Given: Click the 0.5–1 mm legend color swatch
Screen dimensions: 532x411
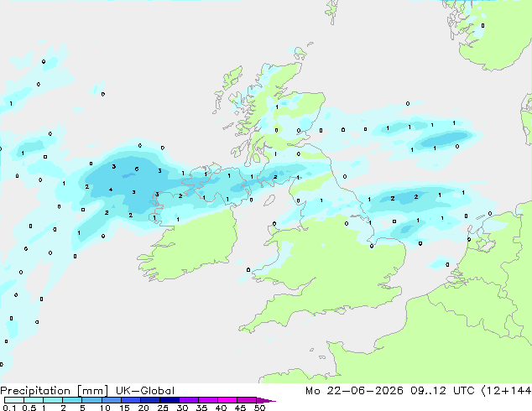Looking at the screenshot, I should click(x=34, y=400).
